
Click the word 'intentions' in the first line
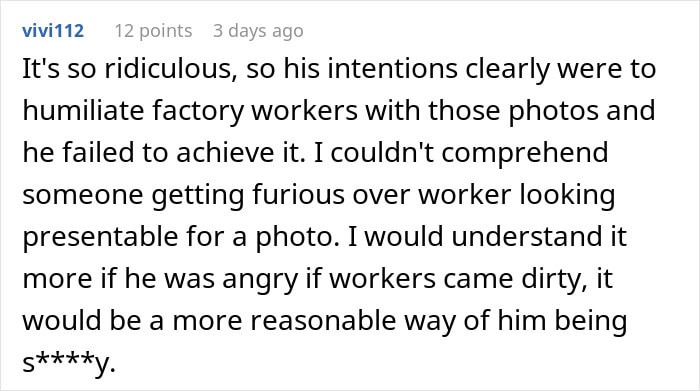[392, 69]
